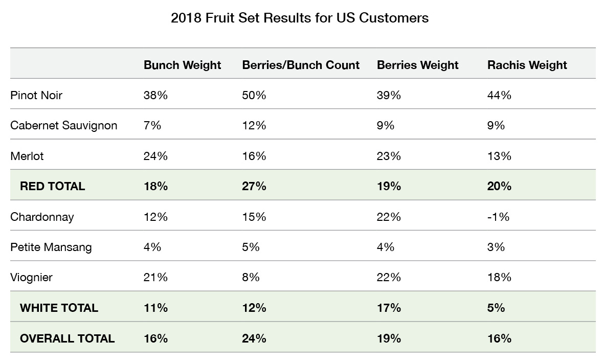Click the Petite Mansang row label

pos(51,247)
